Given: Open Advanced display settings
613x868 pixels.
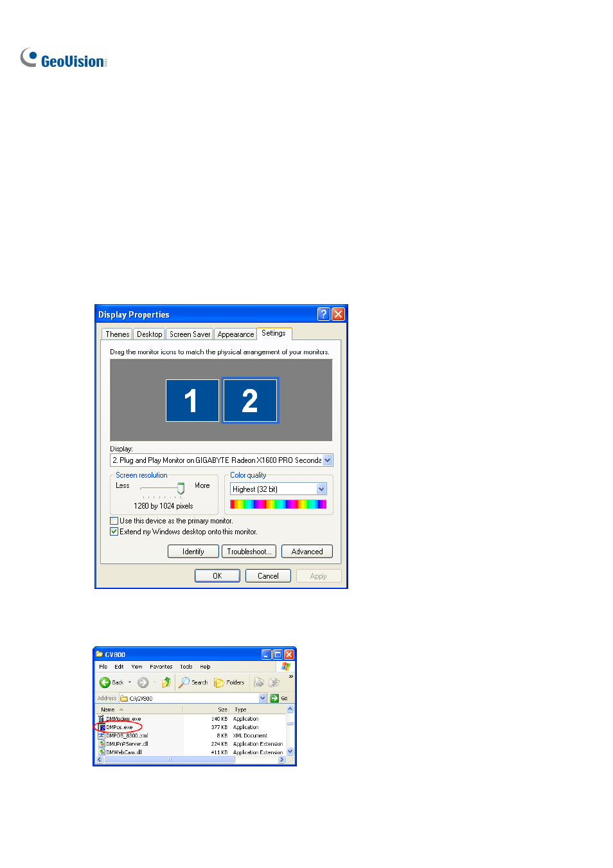Looking at the screenshot, I should pos(307,552).
